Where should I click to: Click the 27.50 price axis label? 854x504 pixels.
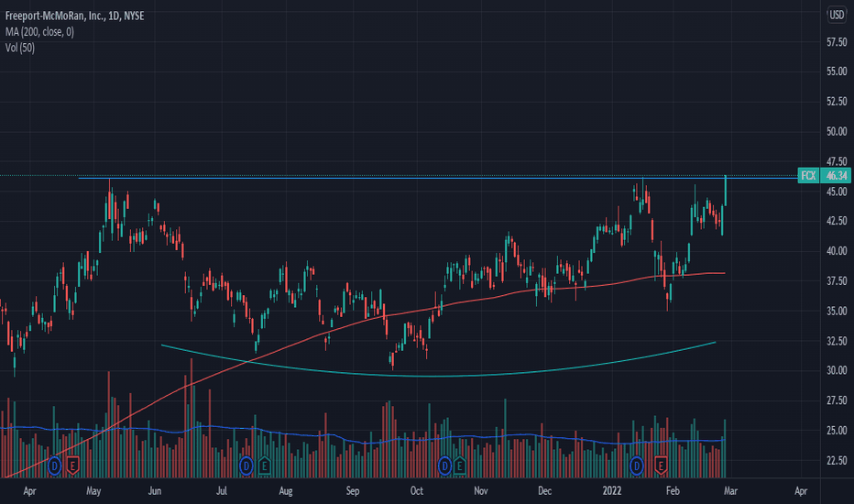837,400
